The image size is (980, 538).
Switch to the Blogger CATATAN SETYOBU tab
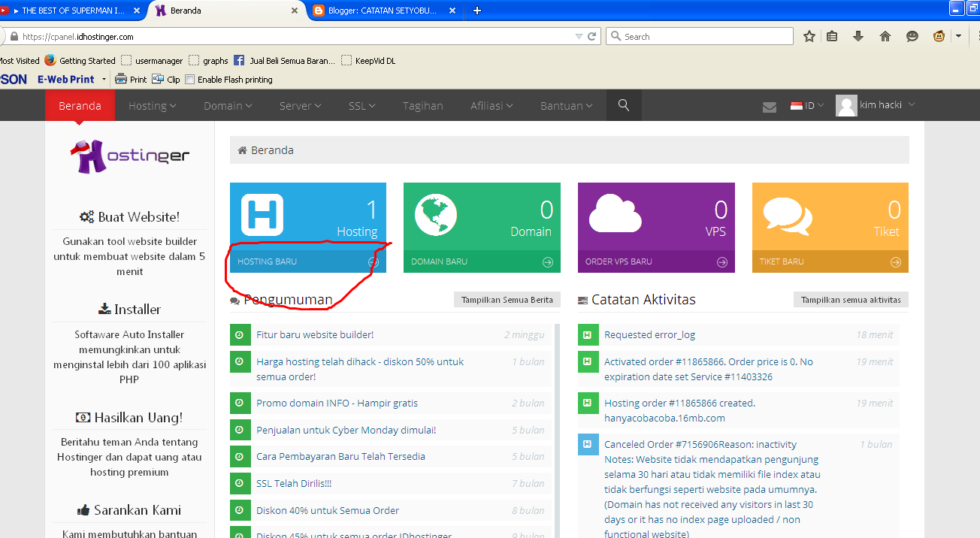pyautogui.click(x=384, y=11)
